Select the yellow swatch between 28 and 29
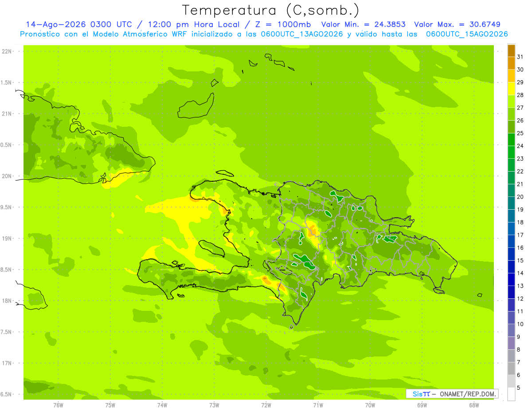This screenshot has height=411, width=532. pyautogui.click(x=511, y=89)
